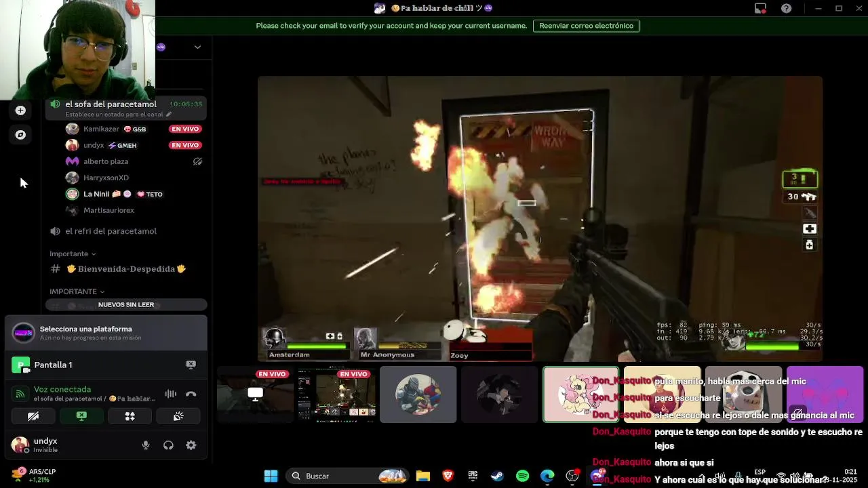Collapse the Importante category
This screenshot has height=488, width=868.
coord(73,253)
